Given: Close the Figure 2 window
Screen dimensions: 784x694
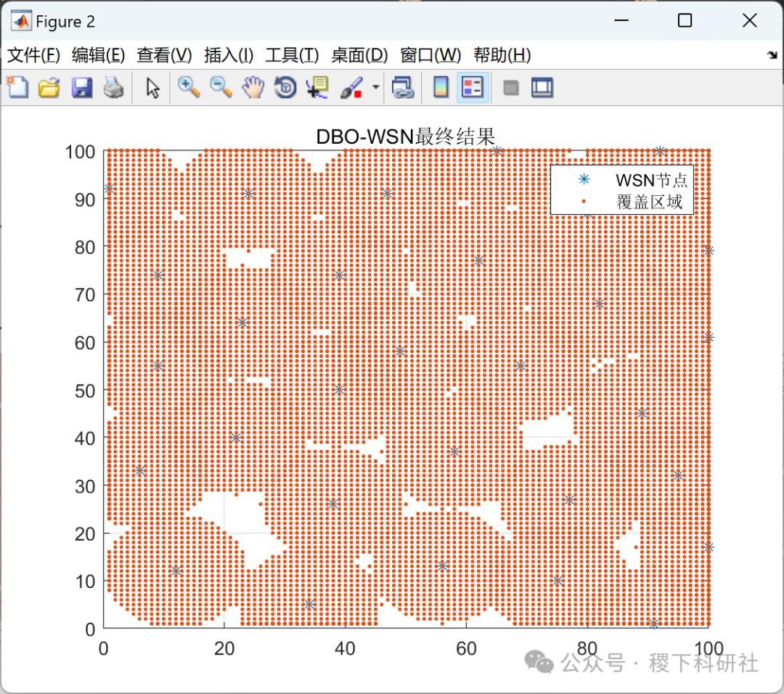Looking at the screenshot, I should [x=749, y=20].
